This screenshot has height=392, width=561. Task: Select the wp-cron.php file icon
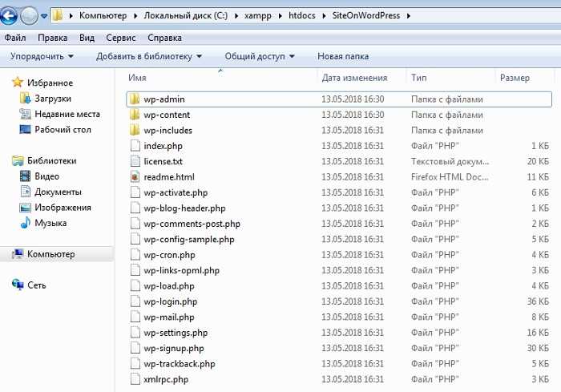(x=135, y=255)
